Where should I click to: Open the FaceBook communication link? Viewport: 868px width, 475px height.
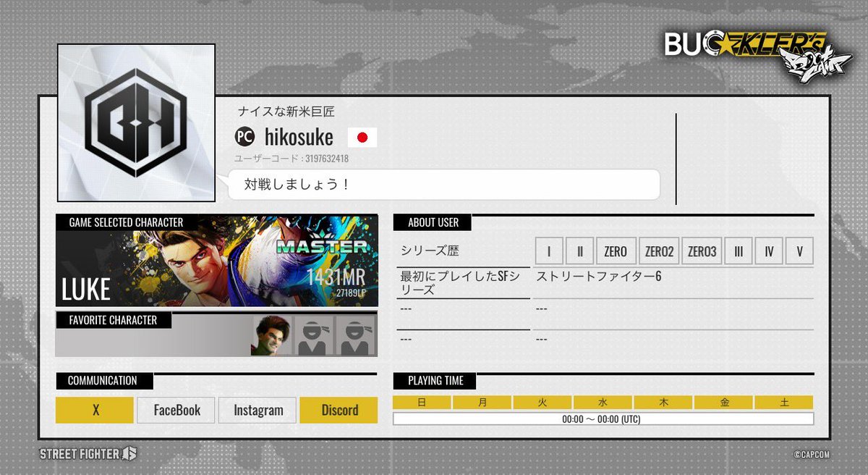176,410
